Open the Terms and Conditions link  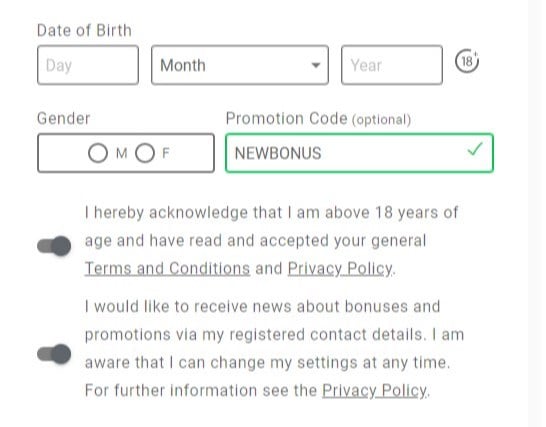point(167,269)
